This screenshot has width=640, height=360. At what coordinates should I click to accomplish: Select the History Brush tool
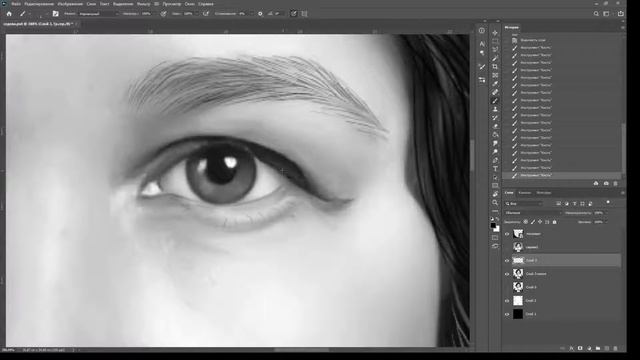[495, 118]
